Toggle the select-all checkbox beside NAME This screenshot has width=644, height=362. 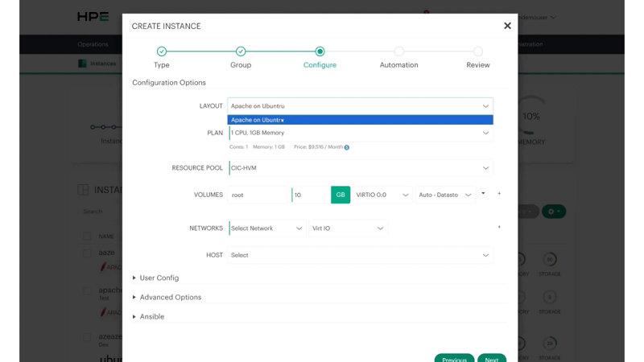(87, 236)
